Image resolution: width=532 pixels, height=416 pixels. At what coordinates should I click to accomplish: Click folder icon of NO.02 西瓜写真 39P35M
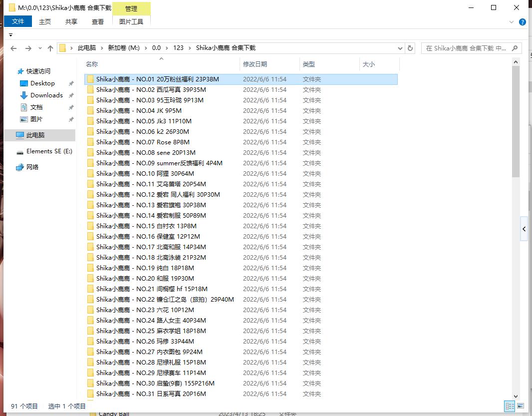coord(90,90)
